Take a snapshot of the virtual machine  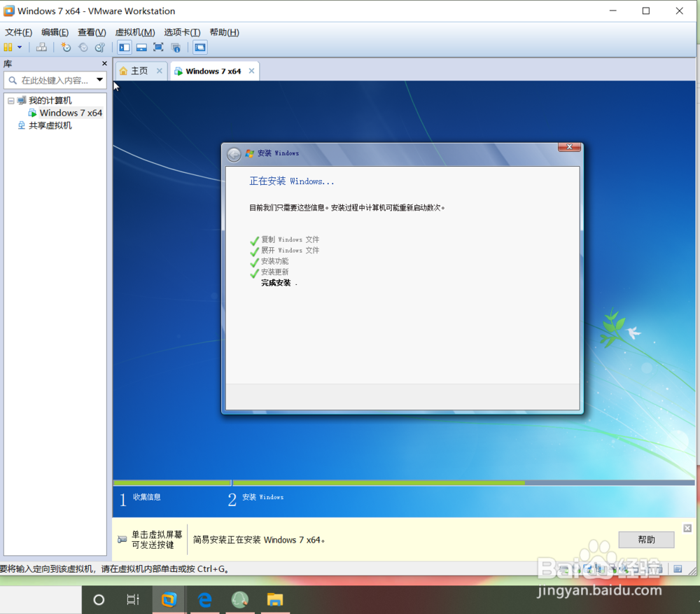pos(65,47)
